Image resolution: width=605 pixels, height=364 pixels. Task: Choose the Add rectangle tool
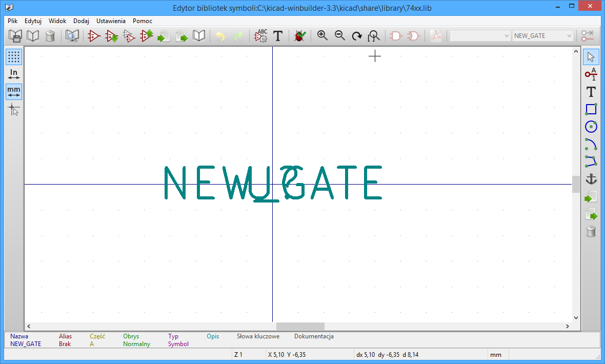point(591,109)
